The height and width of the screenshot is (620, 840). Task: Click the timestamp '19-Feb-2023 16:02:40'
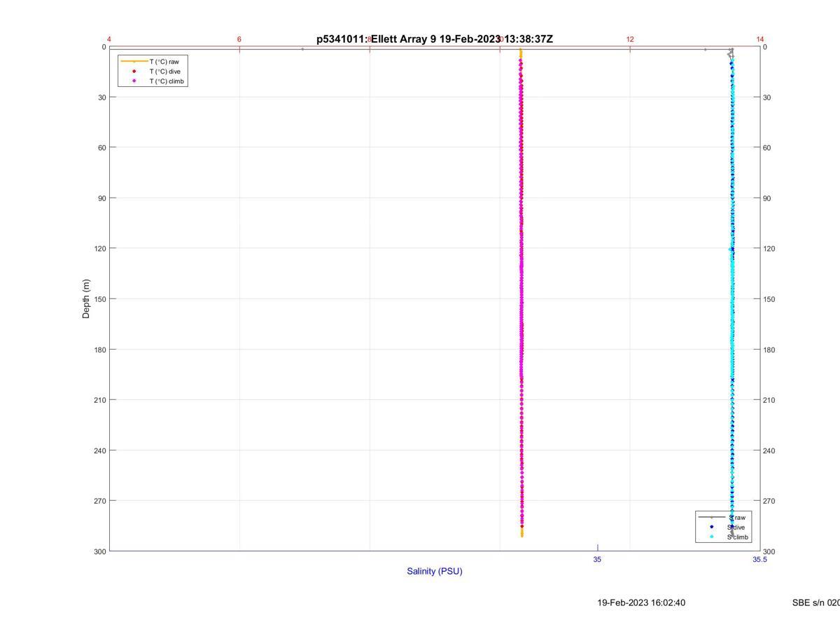(x=641, y=602)
